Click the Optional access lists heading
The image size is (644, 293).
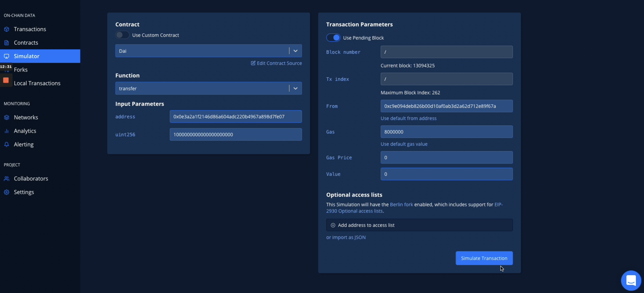[354, 195]
